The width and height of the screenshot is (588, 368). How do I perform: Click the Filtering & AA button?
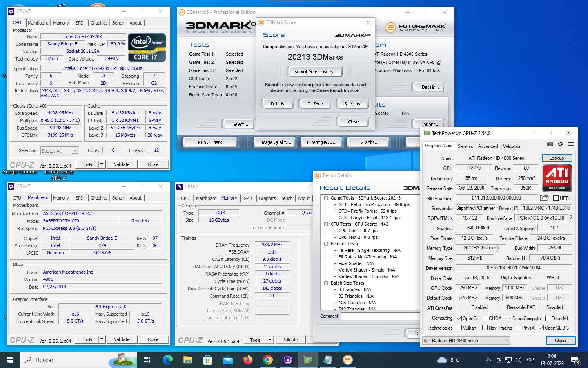point(322,142)
